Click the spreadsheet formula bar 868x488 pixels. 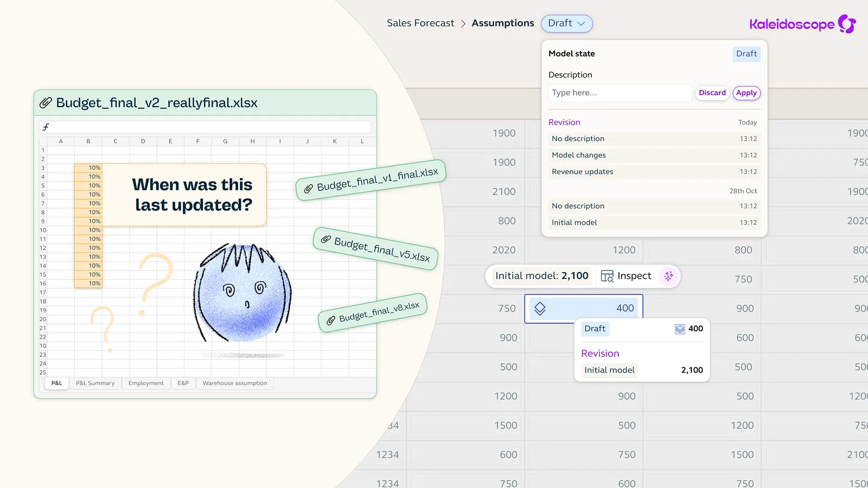click(205, 127)
